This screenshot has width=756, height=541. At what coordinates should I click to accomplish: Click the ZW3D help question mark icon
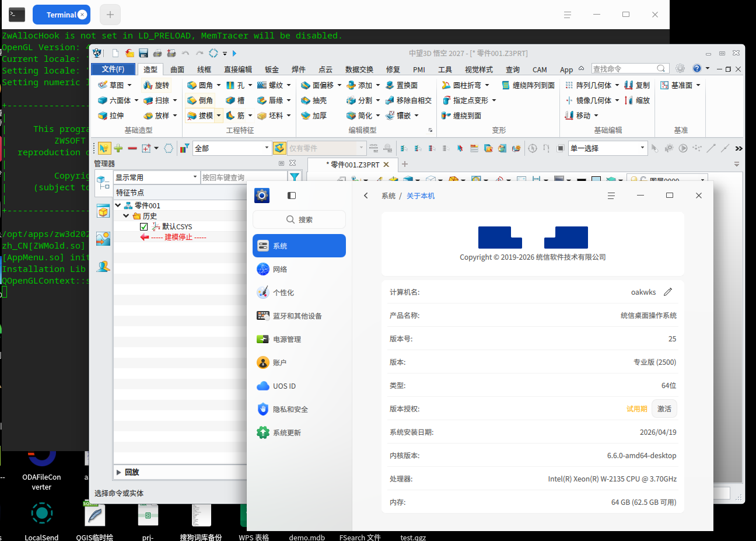697,68
